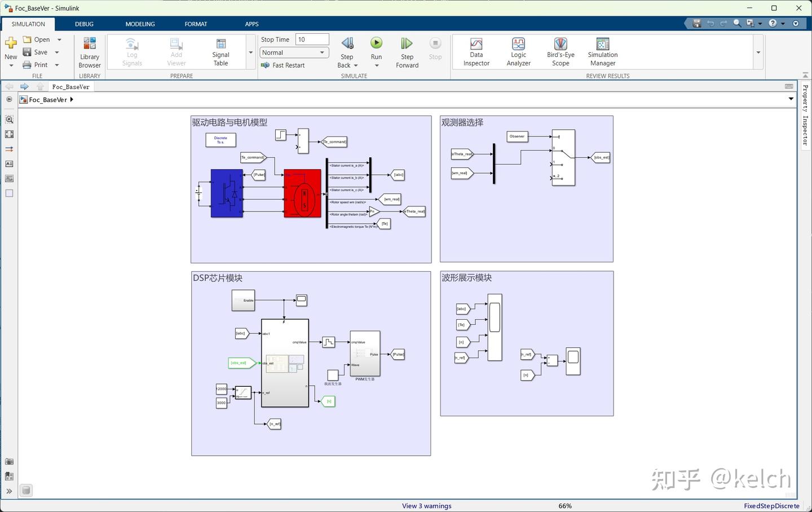Select the Enable block in DSP area
This screenshot has height=512, width=812.
pos(244,301)
